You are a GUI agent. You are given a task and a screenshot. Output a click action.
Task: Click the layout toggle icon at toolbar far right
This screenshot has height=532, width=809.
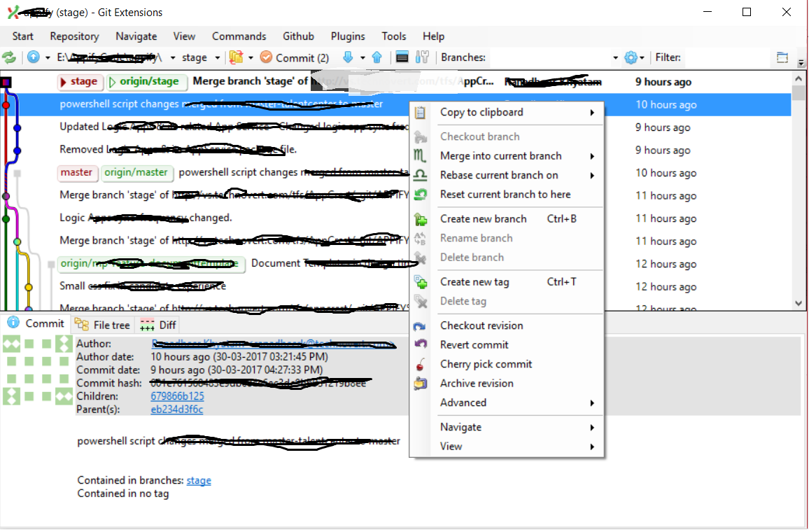pos(782,57)
